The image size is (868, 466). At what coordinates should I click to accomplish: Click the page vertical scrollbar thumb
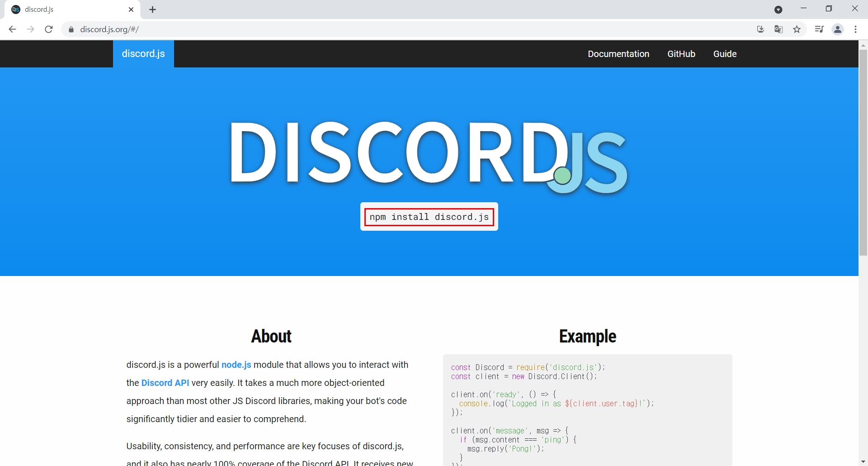(863, 152)
